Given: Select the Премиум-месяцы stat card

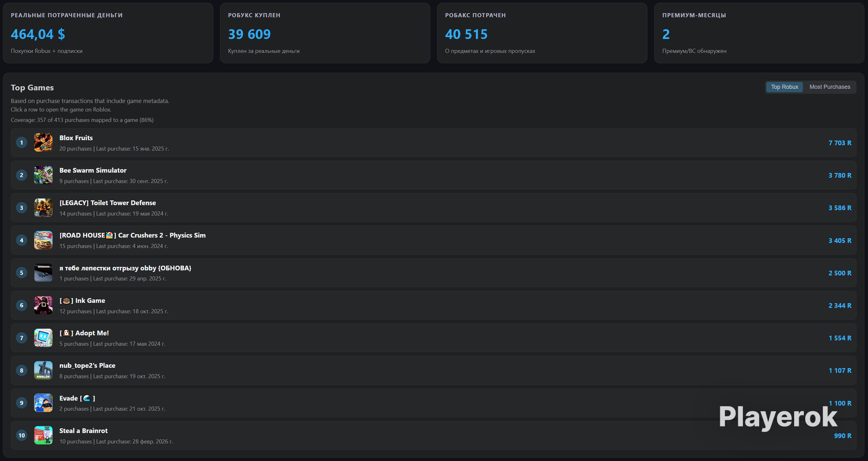Looking at the screenshot, I should [759, 33].
